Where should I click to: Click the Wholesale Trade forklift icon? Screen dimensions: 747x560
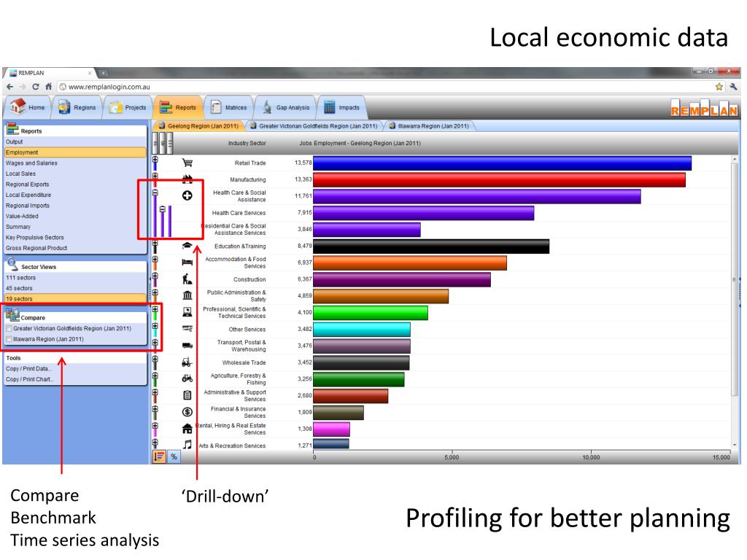(187, 362)
